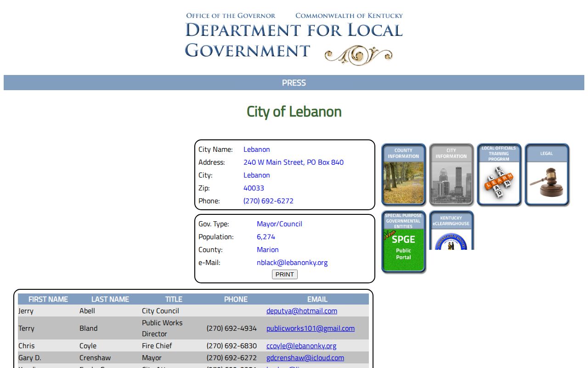
Task: Click the City of Lebanon heading
Action: (x=294, y=112)
